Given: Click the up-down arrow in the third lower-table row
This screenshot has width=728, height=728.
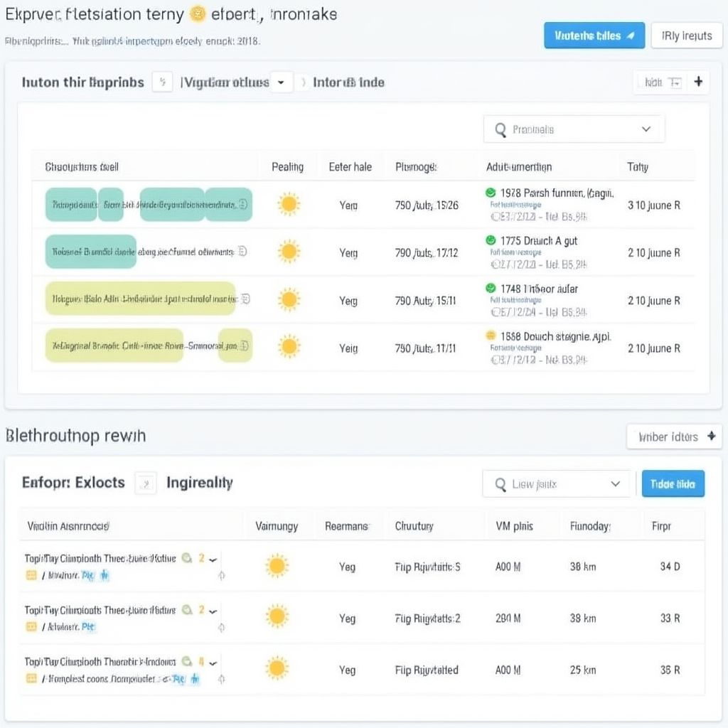Looking at the screenshot, I should click(221, 679).
